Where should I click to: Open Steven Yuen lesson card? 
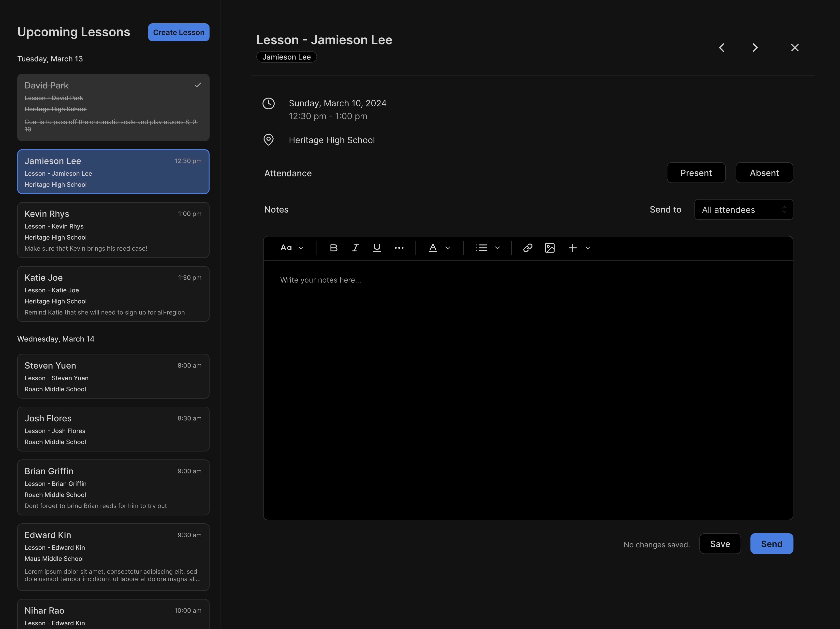tap(113, 376)
